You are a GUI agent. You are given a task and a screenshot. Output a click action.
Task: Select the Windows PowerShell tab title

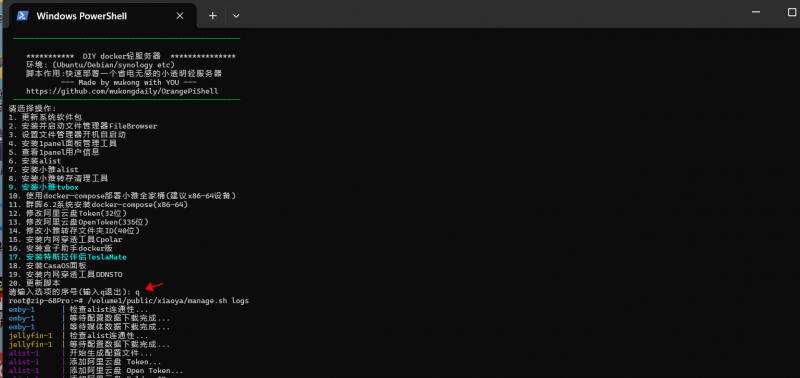click(82, 16)
